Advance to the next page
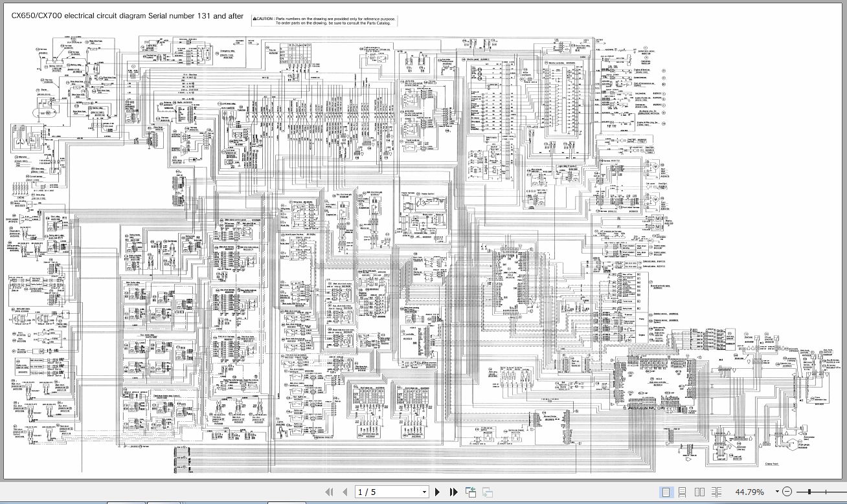This screenshot has height=504, width=847. pos(438,492)
